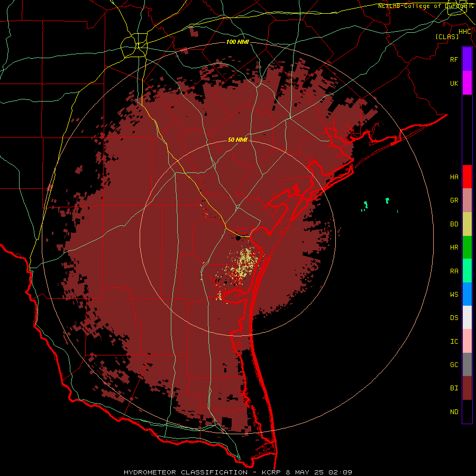The width and height of the screenshot is (476, 476).
Task: Click the UK legend label
Action: [x=454, y=83]
